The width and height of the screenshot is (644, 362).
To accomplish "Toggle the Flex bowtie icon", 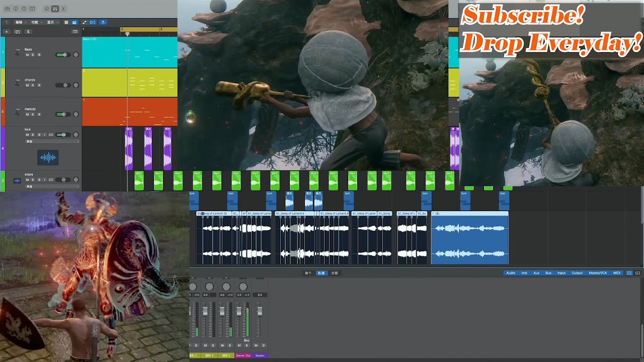I will [93, 22].
